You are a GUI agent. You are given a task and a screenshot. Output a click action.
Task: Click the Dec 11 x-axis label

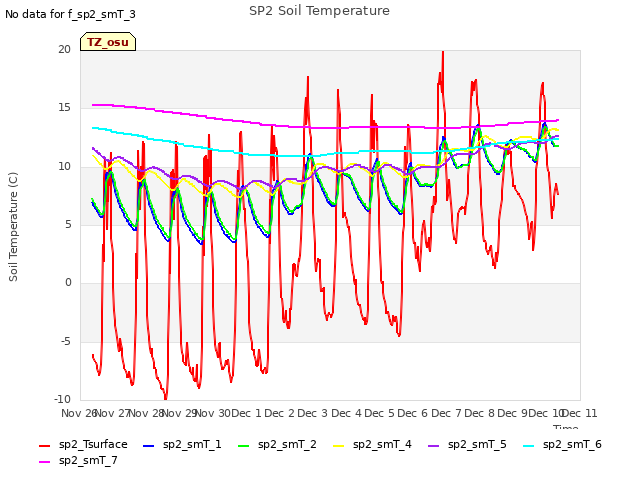tap(580, 413)
